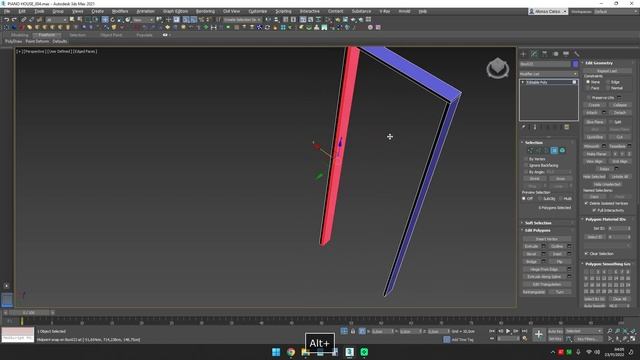The image size is (640, 360).
Task: Open the Select by Name dialog
Action: tap(80, 20)
